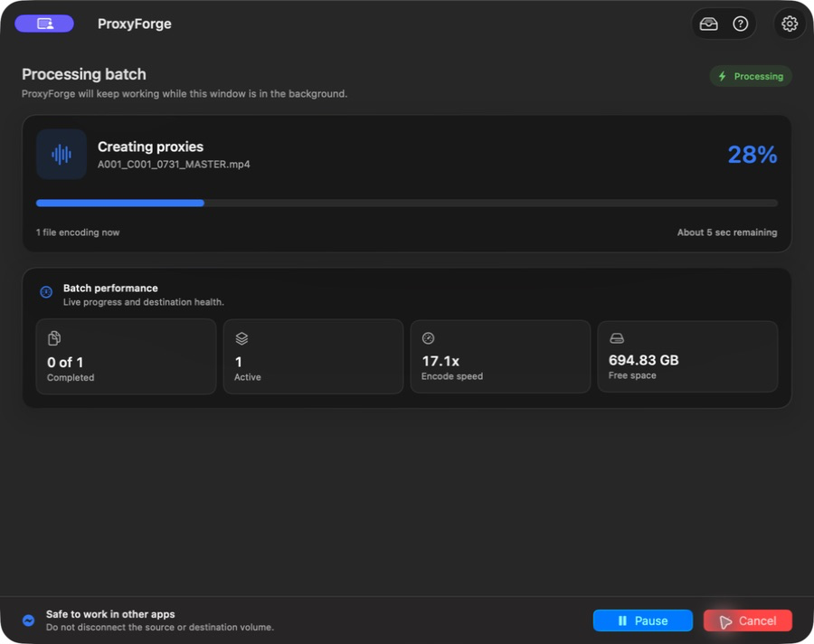The height and width of the screenshot is (644, 814).
Task: Click 'About 5 sec remaining' text
Action: (x=727, y=232)
